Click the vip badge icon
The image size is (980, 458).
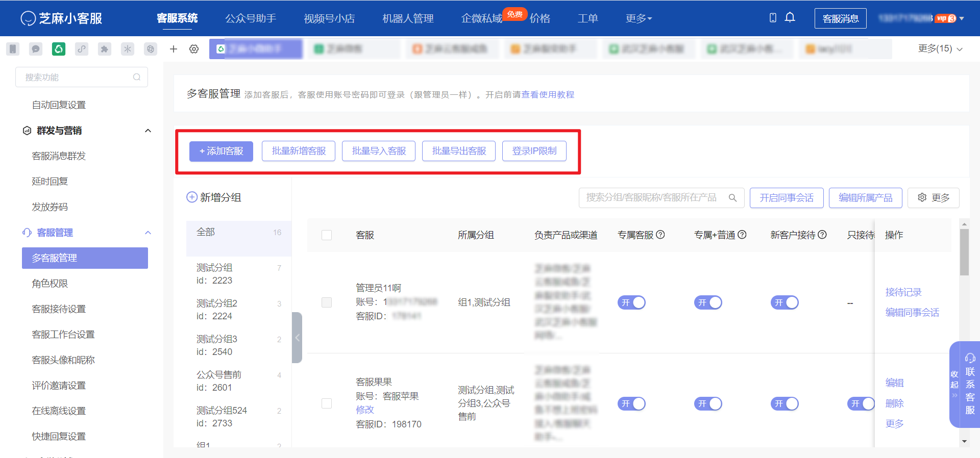pyautogui.click(x=946, y=18)
